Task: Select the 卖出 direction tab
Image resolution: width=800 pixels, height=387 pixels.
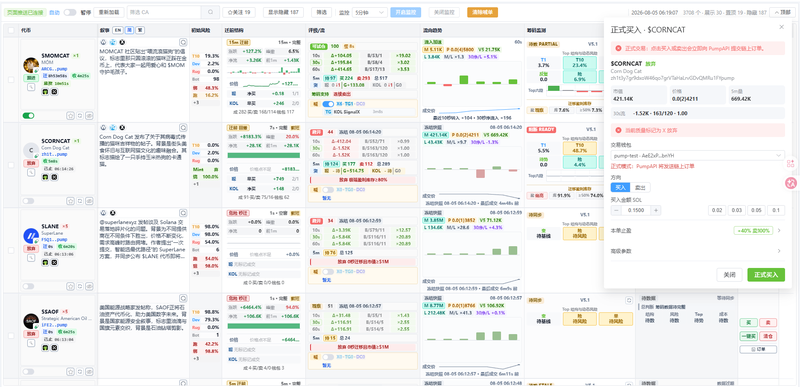Action: pos(640,188)
